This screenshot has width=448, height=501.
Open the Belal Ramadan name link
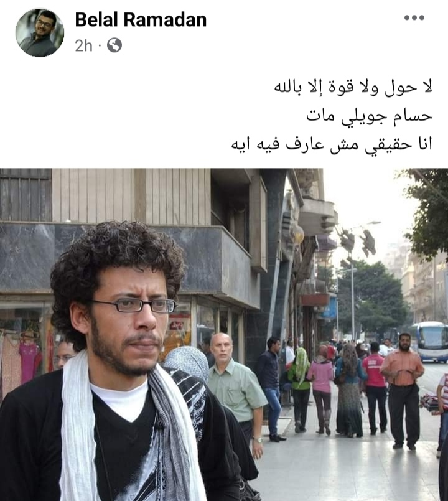click(141, 19)
